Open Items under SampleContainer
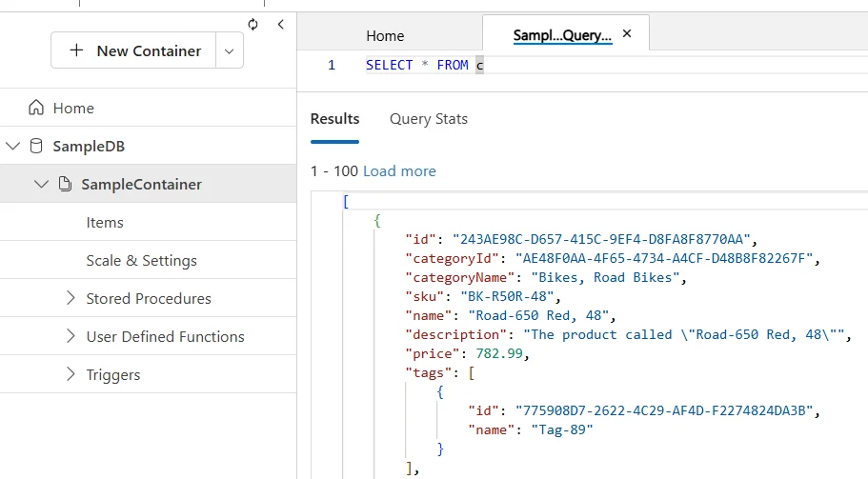 point(105,222)
